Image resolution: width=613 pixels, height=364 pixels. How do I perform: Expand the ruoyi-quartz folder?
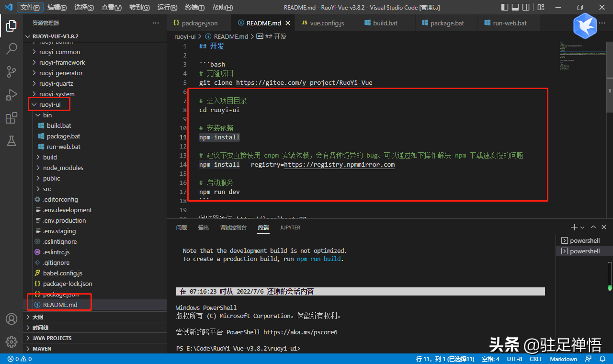(x=95, y=83)
